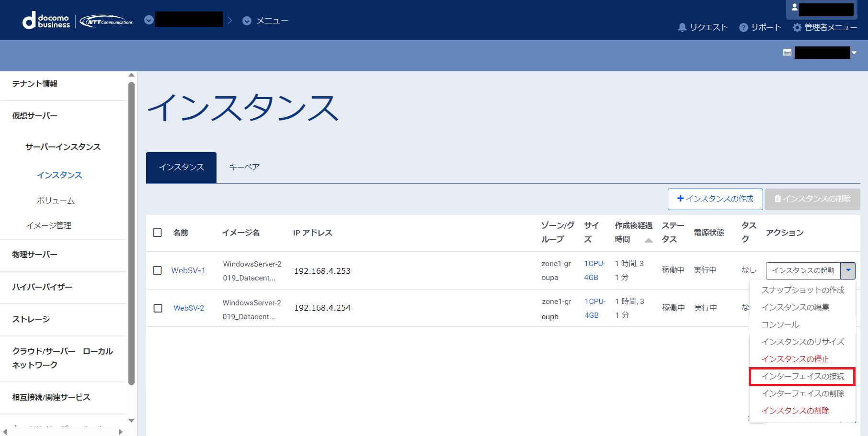This screenshot has width=868, height=436.
Task: Click the user profile icon at top right
Action: point(794,7)
